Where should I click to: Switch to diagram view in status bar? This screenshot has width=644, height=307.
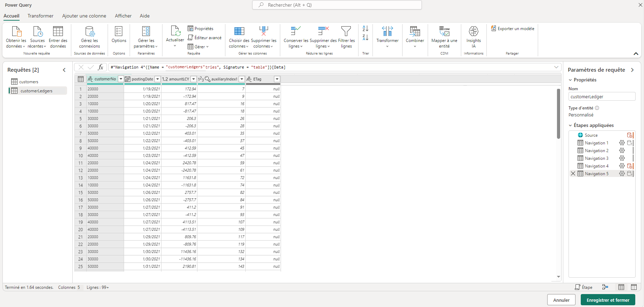[x=605, y=287]
